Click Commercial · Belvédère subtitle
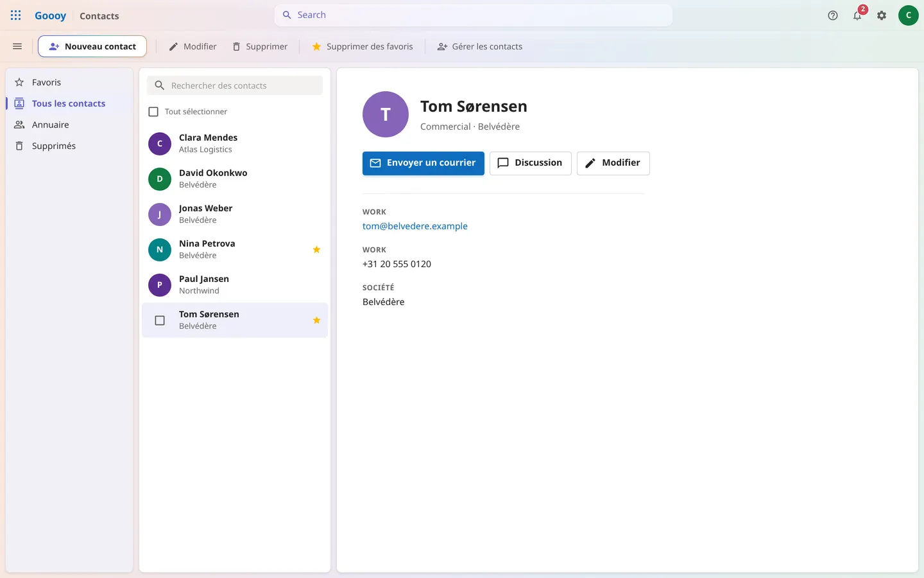Viewport: 924px width, 578px height. (470, 127)
